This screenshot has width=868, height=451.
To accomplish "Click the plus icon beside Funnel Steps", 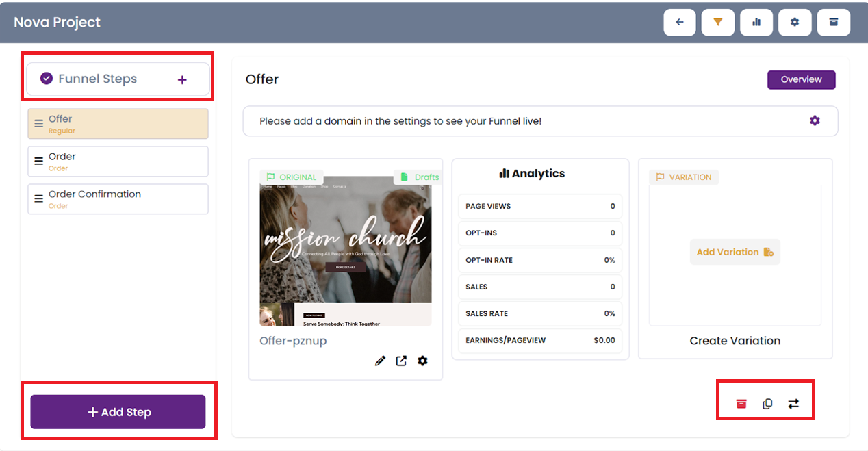I will coord(182,80).
